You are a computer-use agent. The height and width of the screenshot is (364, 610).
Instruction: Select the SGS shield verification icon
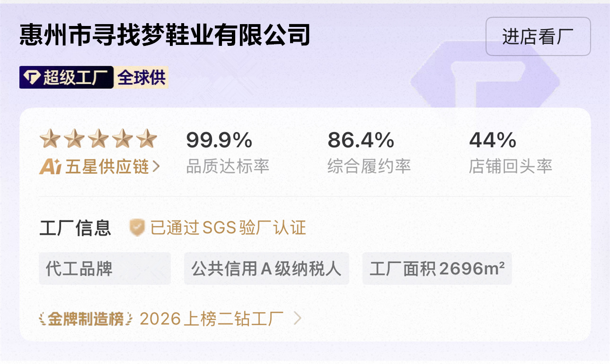137,228
